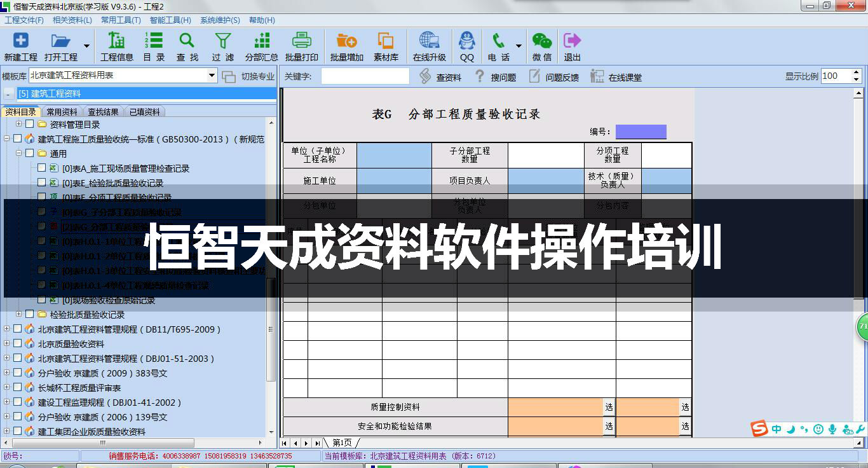Open the 常用工具(T) menu
Image resolution: width=868 pixels, height=468 pixels.
(120, 20)
